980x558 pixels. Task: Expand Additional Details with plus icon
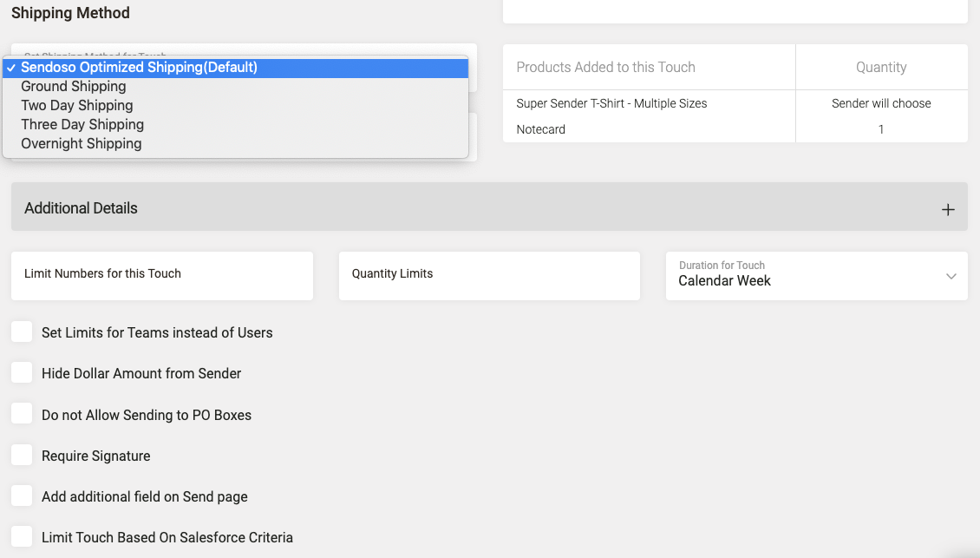click(x=948, y=209)
